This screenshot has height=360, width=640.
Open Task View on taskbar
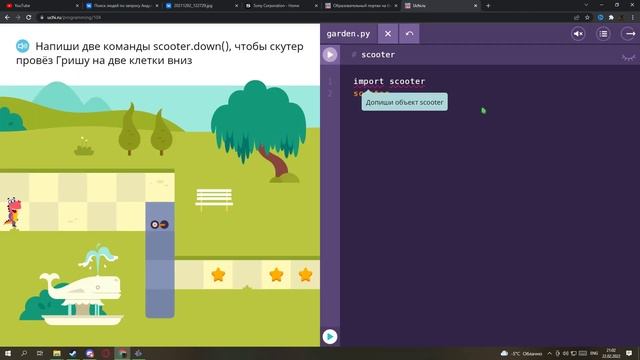click(x=40, y=353)
